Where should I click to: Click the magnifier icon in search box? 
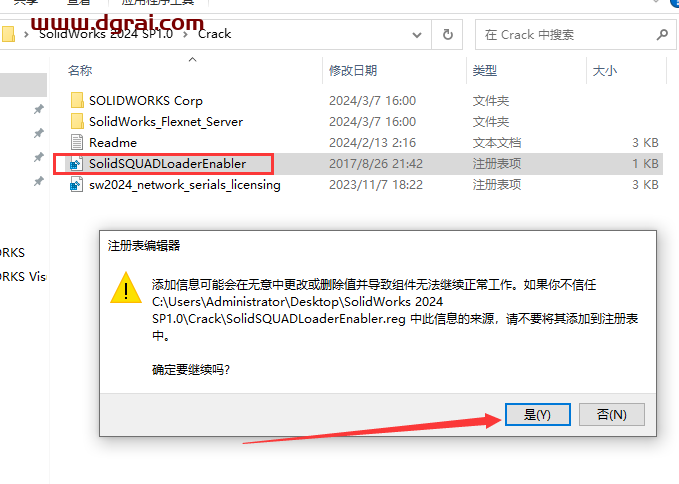pos(662,34)
